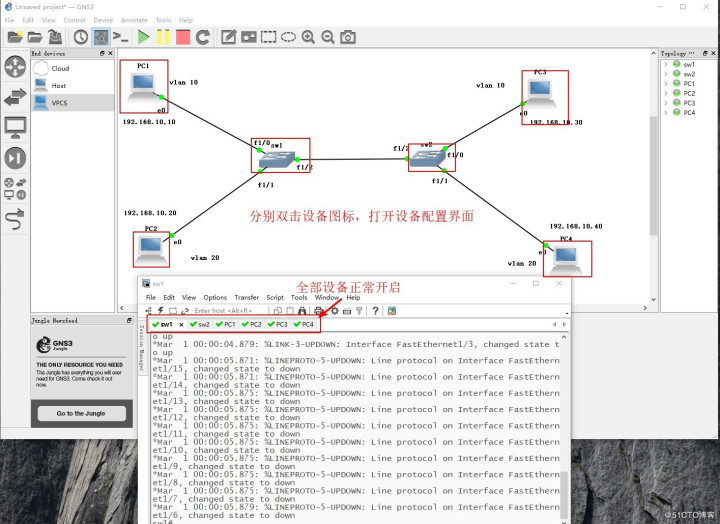Open the terminal window Transfer menu
The height and width of the screenshot is (524, 720).
click(247, 298)
